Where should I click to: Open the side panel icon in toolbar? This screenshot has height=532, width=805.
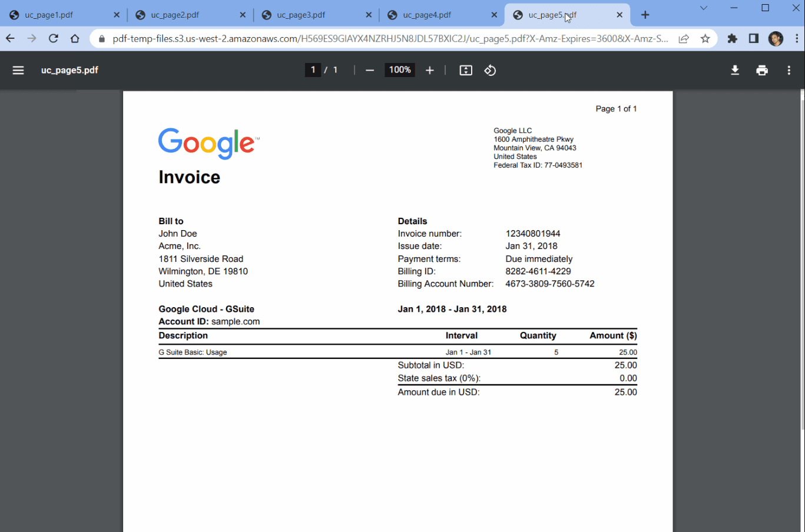753,38
